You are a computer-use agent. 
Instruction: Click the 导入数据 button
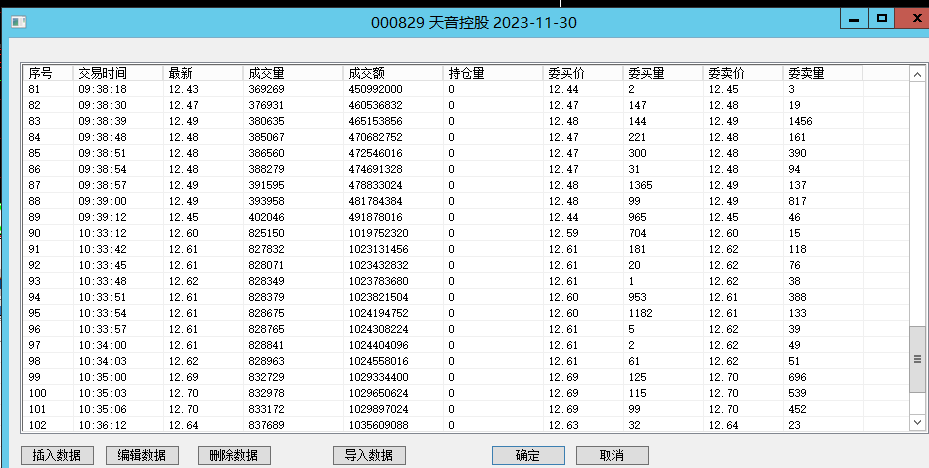(x=370, y=455)
